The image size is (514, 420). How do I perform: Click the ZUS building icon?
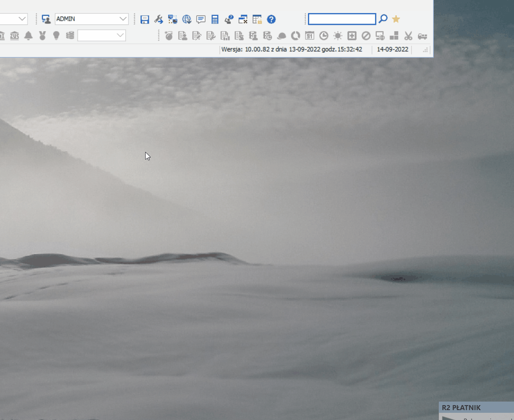[14, 36]
